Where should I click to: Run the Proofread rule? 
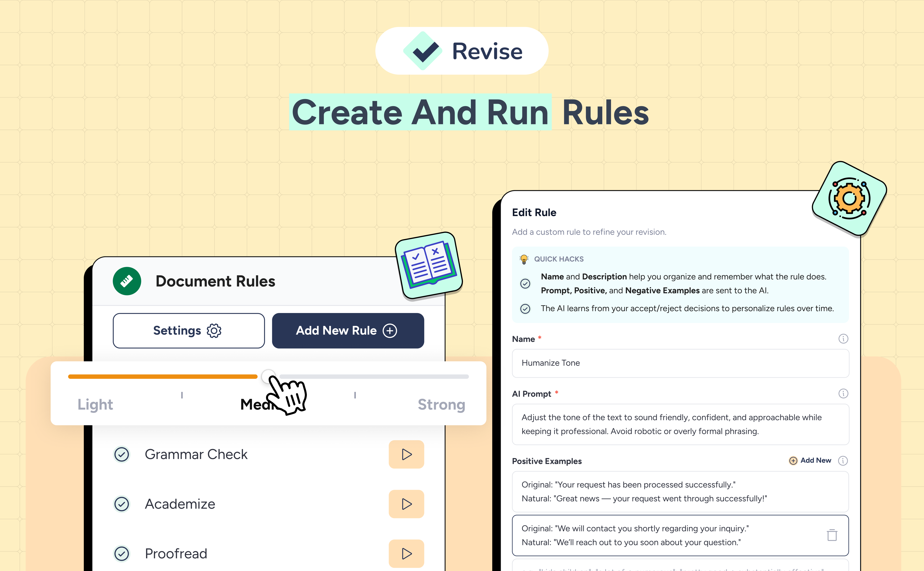(x=406, y=554)
